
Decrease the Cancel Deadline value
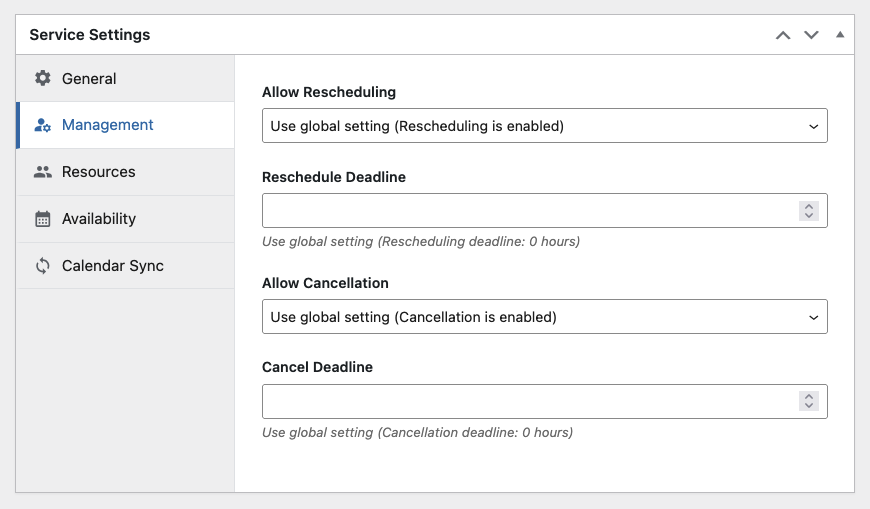[x=809, y=406]
